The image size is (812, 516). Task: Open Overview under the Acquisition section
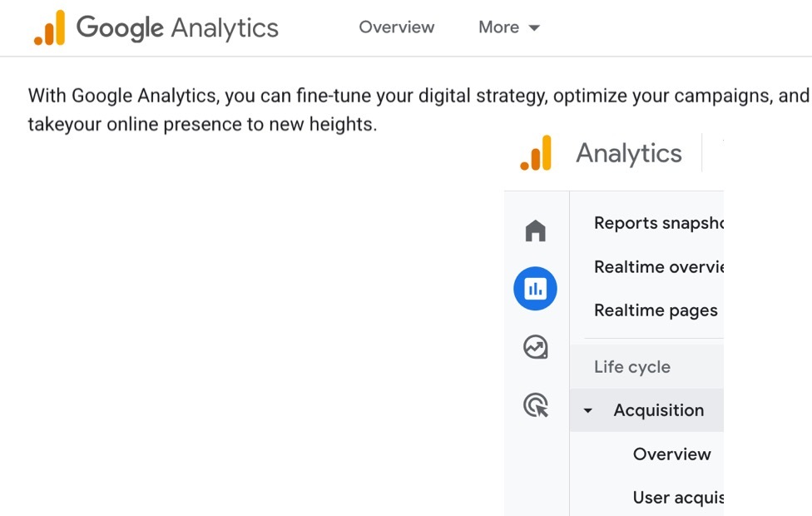[x=672, y=454]
